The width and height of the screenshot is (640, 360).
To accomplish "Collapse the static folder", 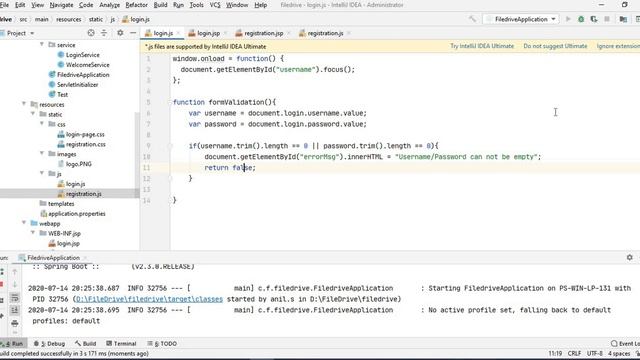I will [33, 114].
